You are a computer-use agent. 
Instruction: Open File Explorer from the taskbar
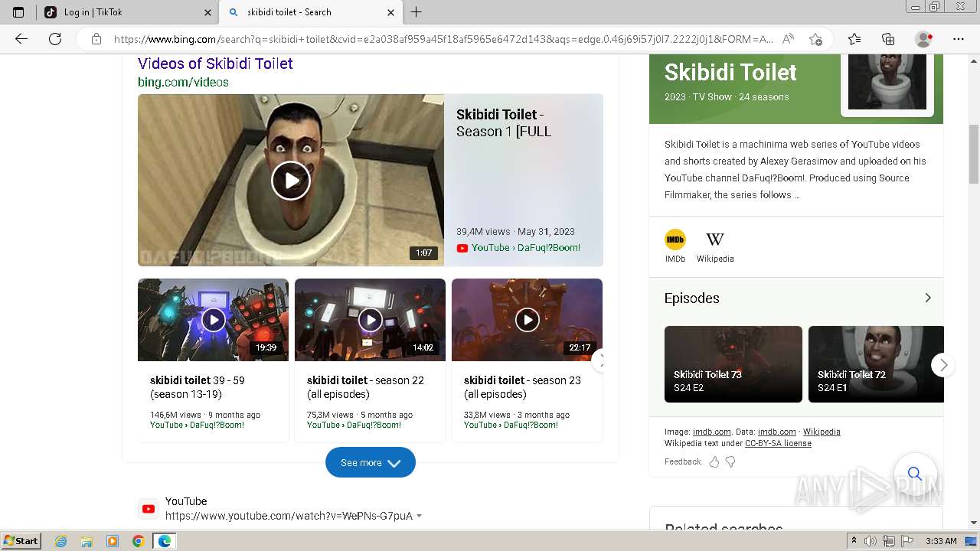point(87,541)
